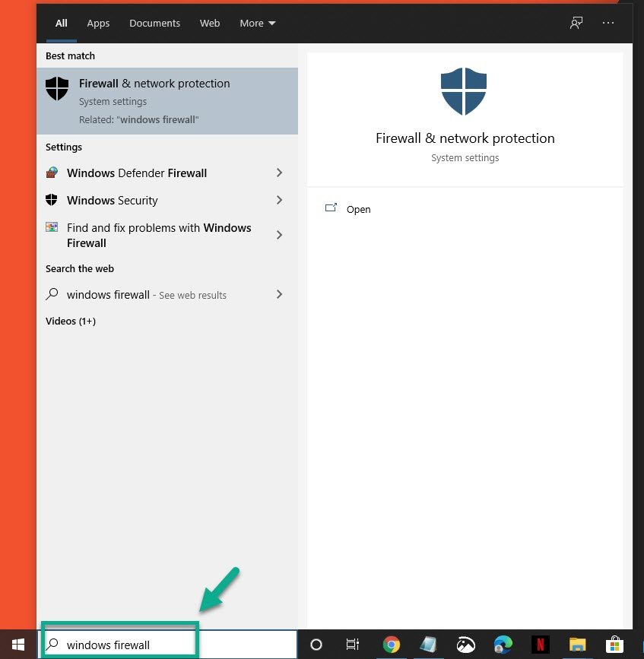The height and width of the screenshot is (659, 644).
Task: Open the Windows Start menu
Action: (18, 645)
